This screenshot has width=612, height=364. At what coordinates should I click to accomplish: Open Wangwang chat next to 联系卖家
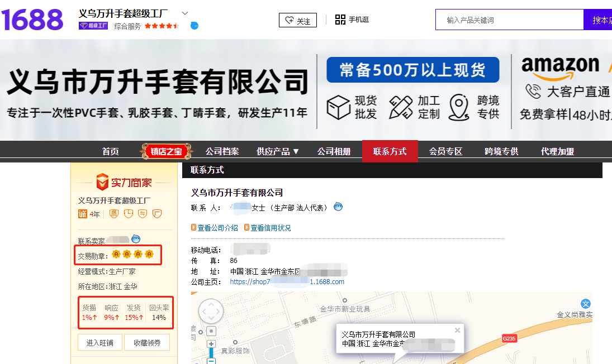pyautogui.click(x=136, y=239)
